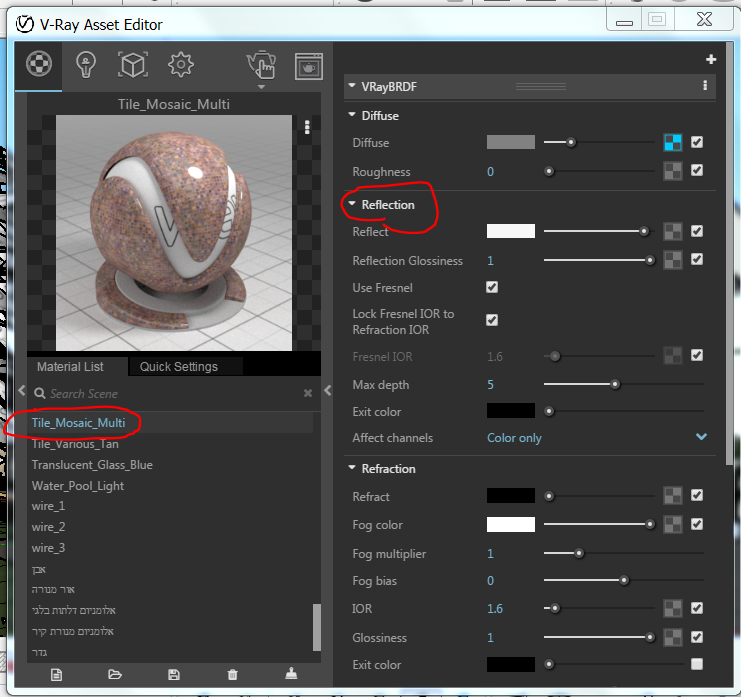741x697 pixels.
Task: Click the material preview thumbnail
Action: tap(174, 232)
